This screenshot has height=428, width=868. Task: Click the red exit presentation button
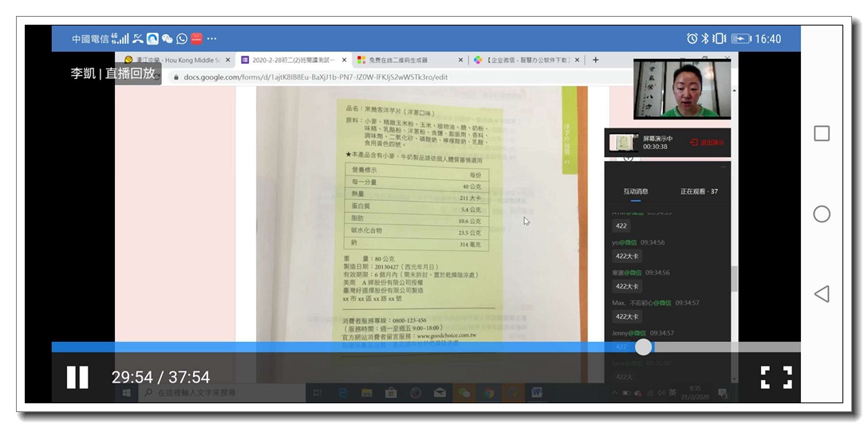point(707,143)
